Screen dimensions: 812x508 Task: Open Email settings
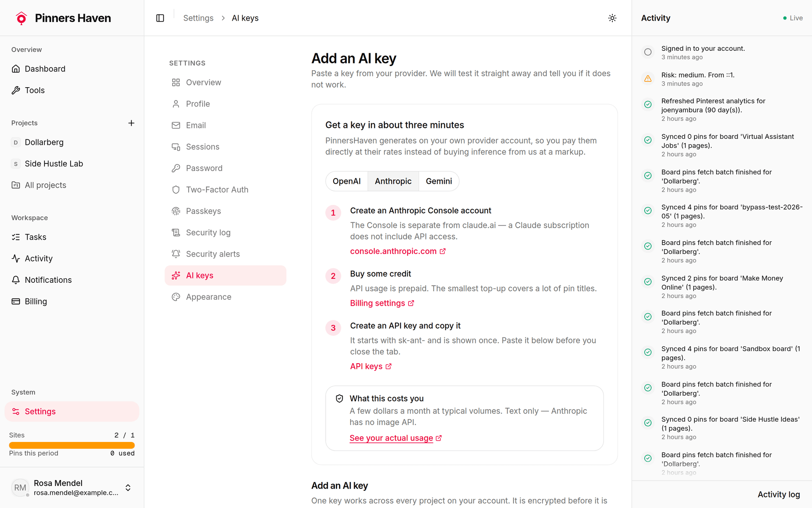point(225,125)
